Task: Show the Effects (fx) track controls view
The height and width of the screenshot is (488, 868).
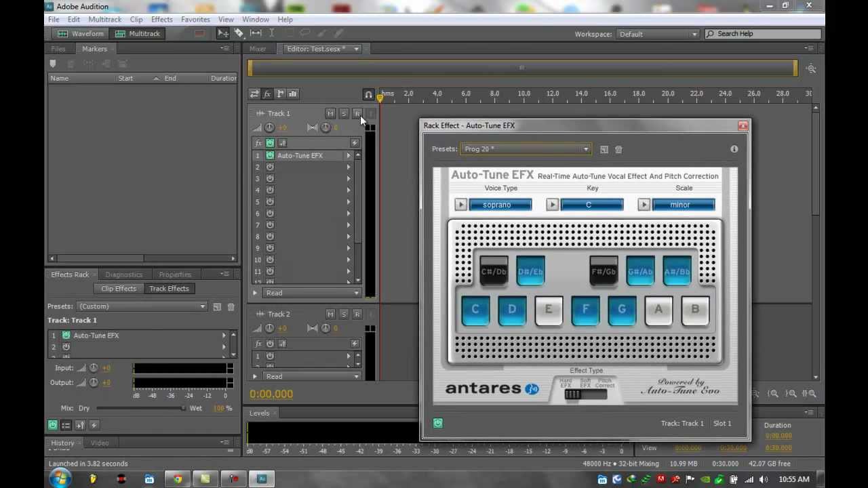Action: tap(267, 94)
